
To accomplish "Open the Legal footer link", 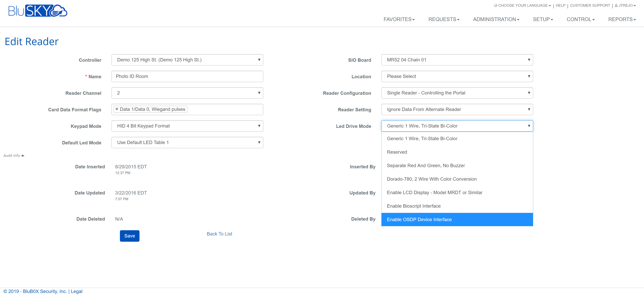I will point(77,291).
